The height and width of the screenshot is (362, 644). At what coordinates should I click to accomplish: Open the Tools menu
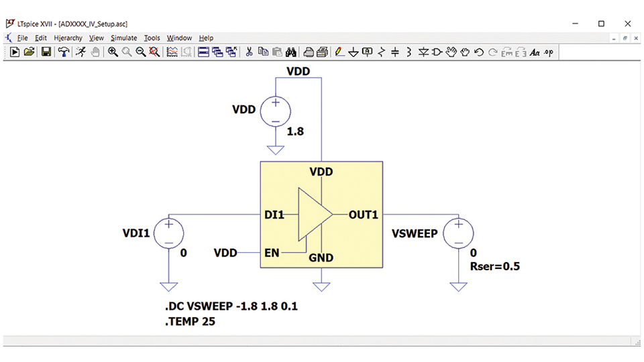152,38
